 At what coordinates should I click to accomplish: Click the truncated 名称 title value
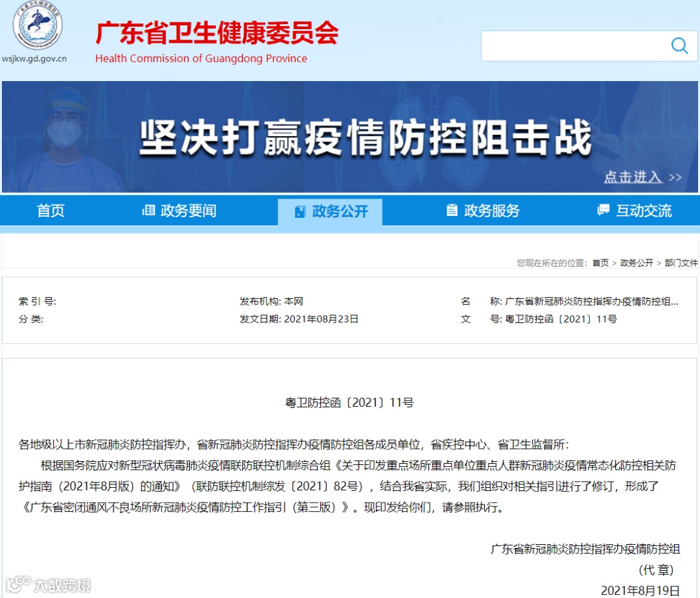click(592, 302)
